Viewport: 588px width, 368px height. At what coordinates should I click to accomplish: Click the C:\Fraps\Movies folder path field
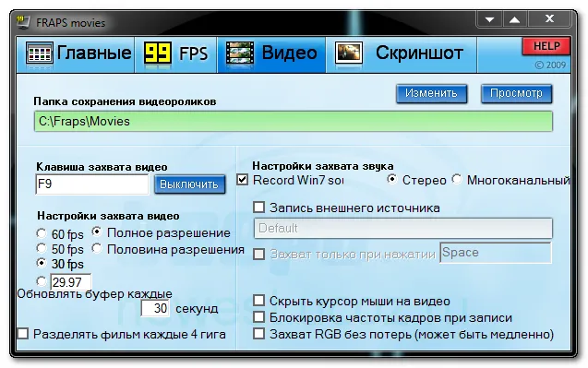294,121
